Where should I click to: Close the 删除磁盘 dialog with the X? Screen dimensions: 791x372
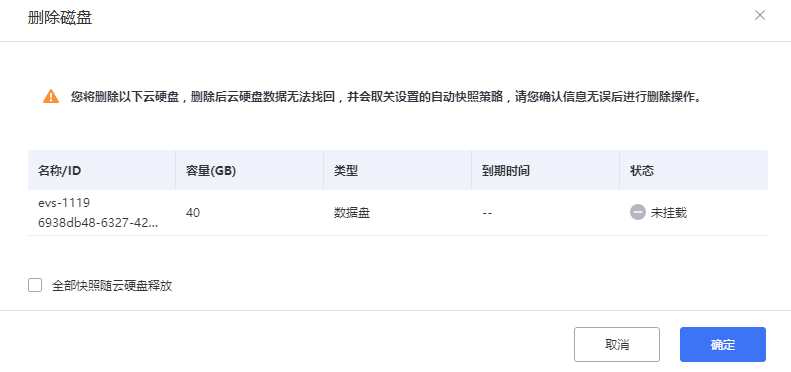(760, 15)
